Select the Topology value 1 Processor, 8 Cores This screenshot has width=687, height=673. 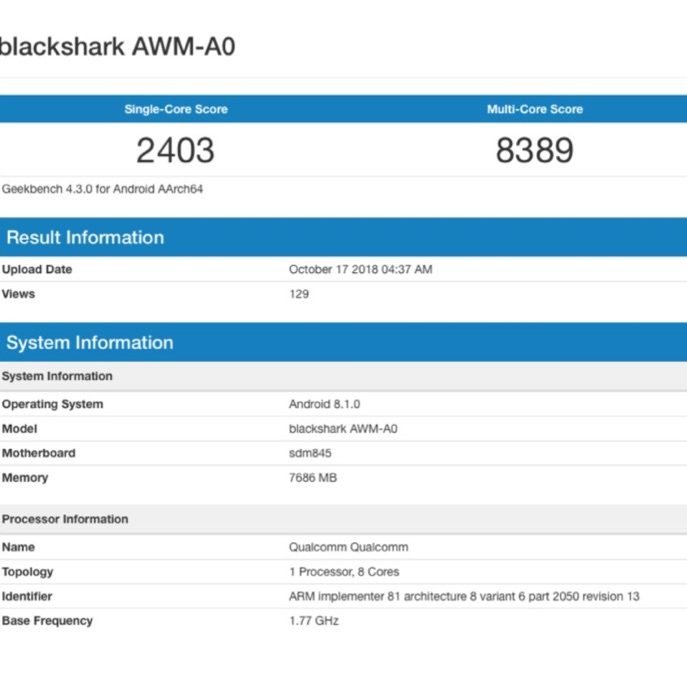coord(344,572)
